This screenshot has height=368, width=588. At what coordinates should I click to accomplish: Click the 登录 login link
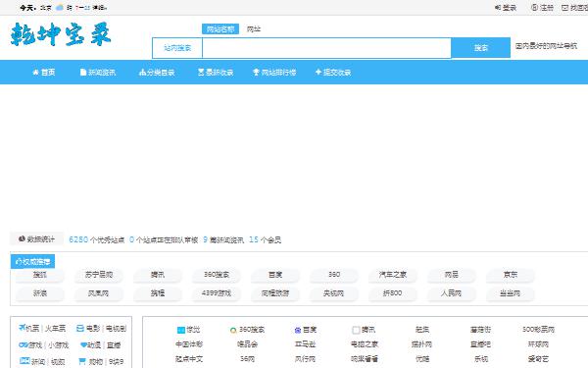(510, 8)
